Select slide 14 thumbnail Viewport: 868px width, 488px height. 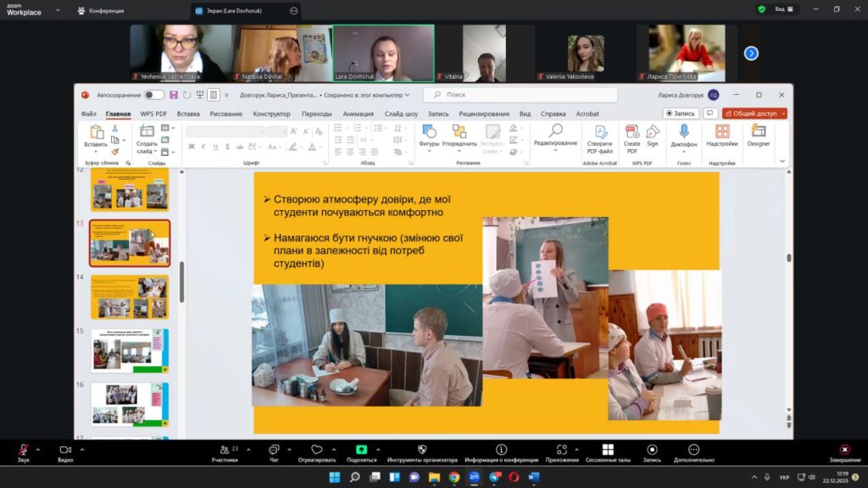[x=130, y=297]
